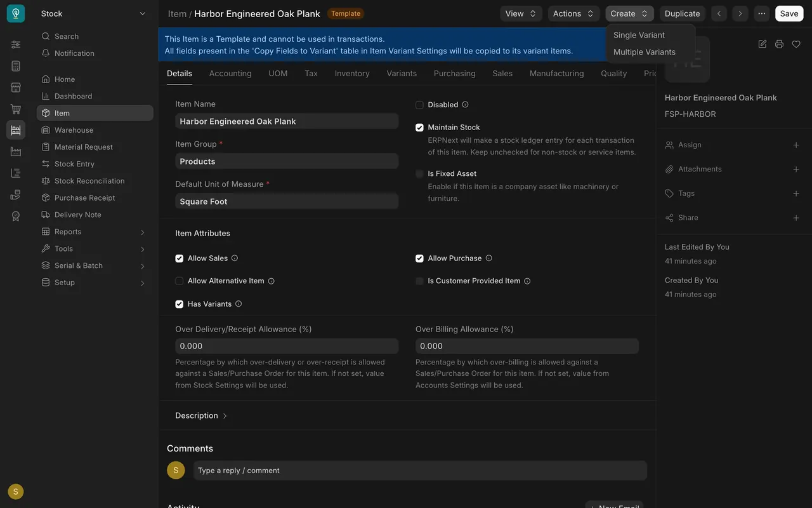Open the View dropdown

(x=521, y=13)
